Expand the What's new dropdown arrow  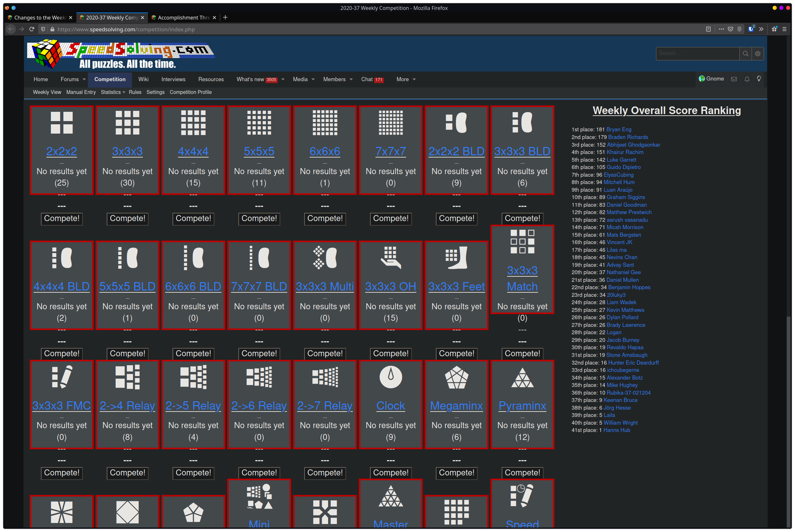click(x=283, y=79)
